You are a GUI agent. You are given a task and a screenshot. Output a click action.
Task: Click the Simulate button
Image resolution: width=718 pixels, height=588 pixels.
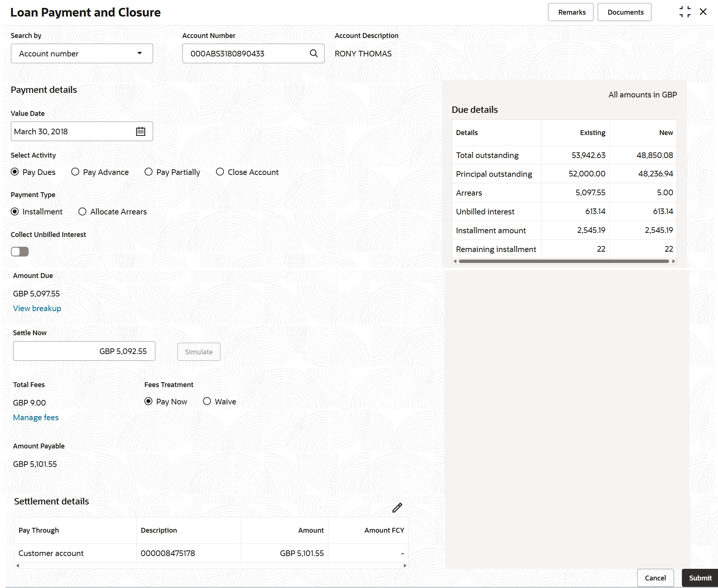[199, 352]
